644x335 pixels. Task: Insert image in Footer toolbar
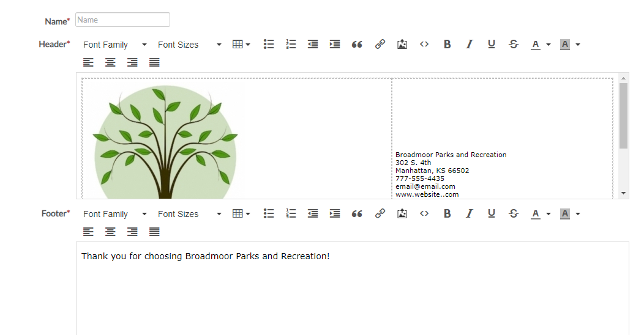coord(402,213)
